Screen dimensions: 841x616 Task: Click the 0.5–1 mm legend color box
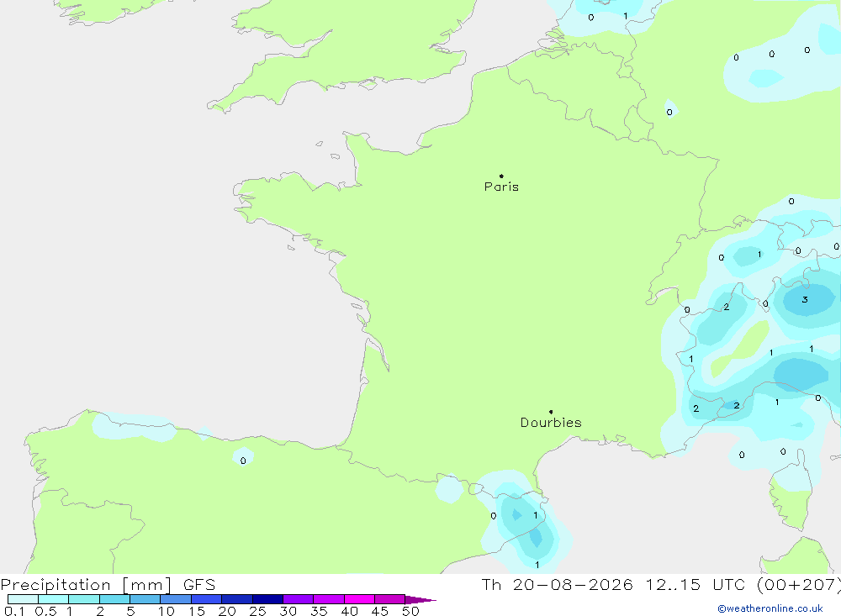point(54,599)
